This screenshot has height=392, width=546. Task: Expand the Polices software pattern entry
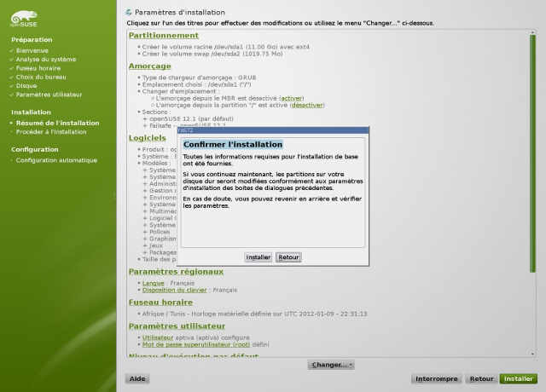(145, 232)
